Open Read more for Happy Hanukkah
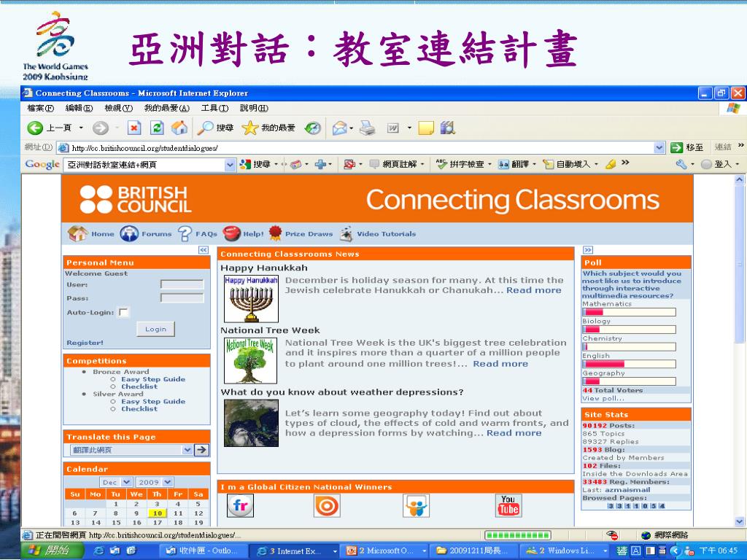This screenshot has height=560, width=747. (533, 290)
